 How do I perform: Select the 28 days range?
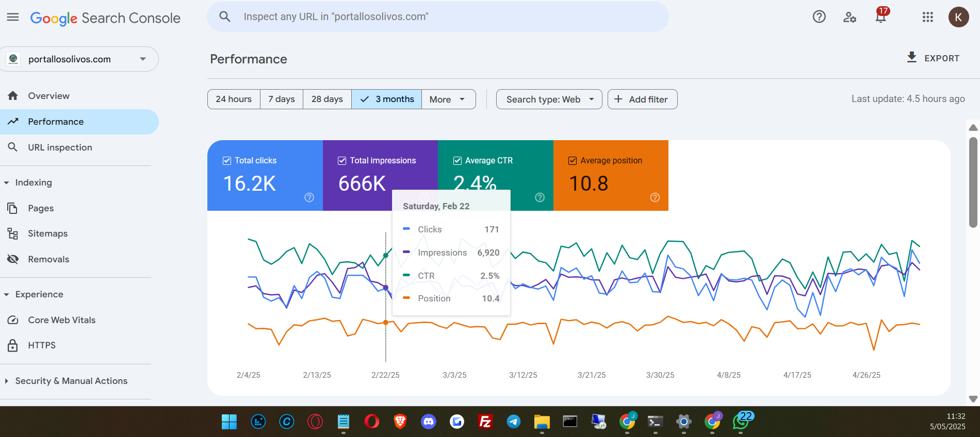pos(327,99)
